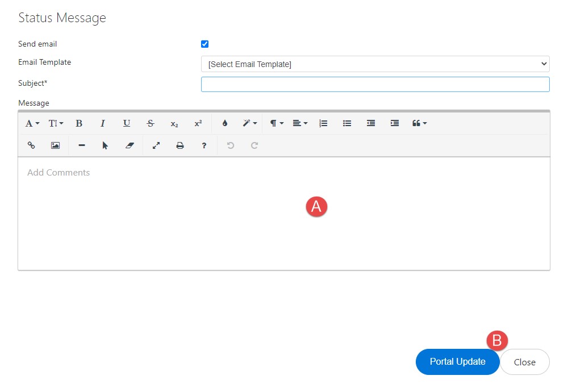Click the Subject input field

[x=375, y=85]
